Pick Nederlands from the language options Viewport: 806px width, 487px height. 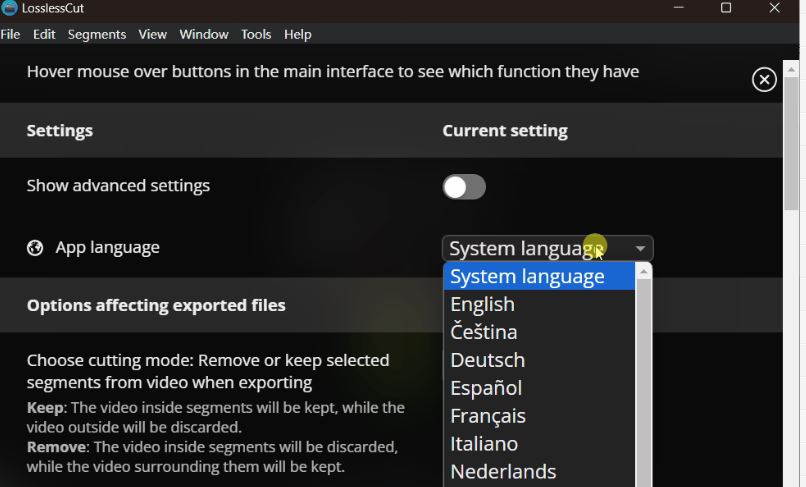(503, 472)
